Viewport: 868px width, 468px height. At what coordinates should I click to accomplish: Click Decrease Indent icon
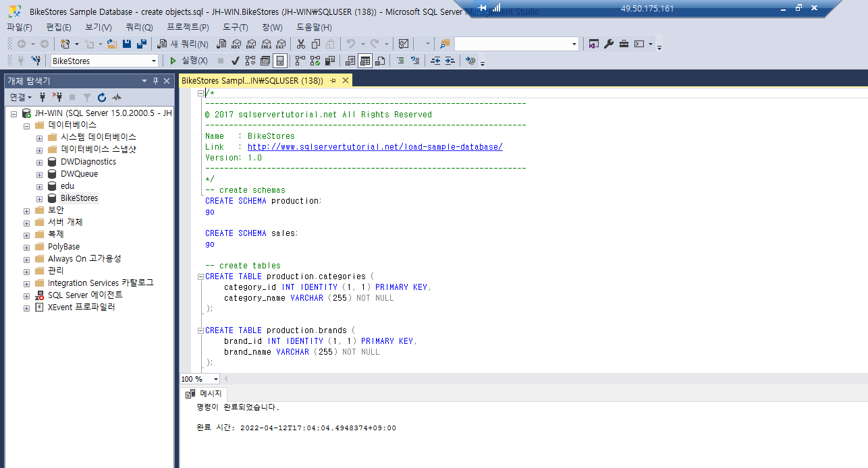(435, 61)
